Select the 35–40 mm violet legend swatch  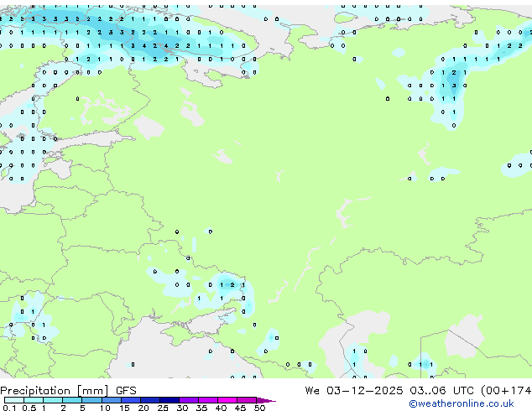[208, 400]
